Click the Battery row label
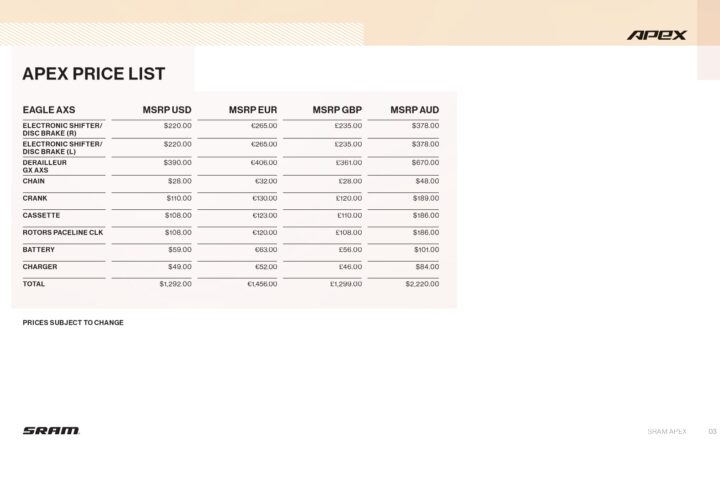The width and height of the screenshot is (720, 480). coord(39,249)
